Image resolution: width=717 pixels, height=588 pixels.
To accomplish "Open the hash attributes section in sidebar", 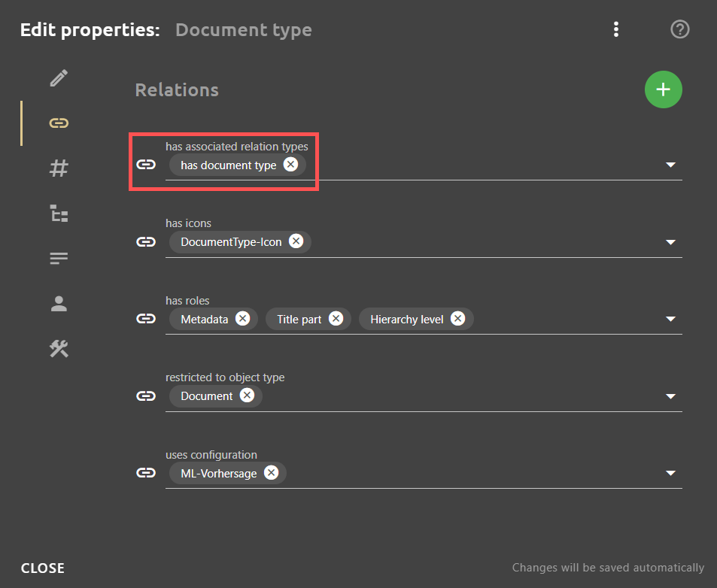I will pyautogui.click(x=59, y=168).
